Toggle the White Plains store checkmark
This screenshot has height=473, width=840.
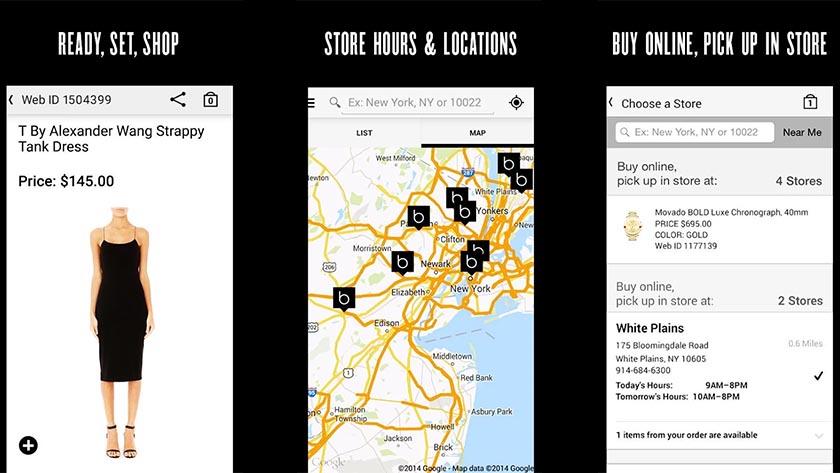(819, 376)
